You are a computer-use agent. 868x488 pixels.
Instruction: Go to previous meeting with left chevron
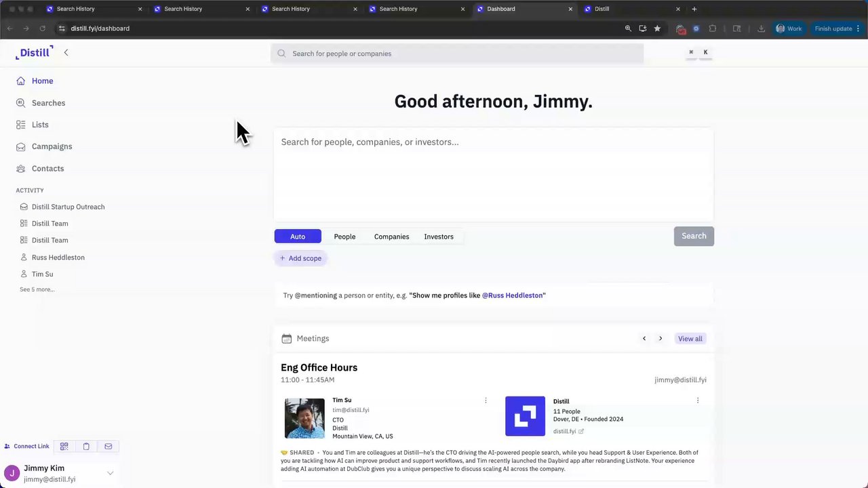coord(644,338)
